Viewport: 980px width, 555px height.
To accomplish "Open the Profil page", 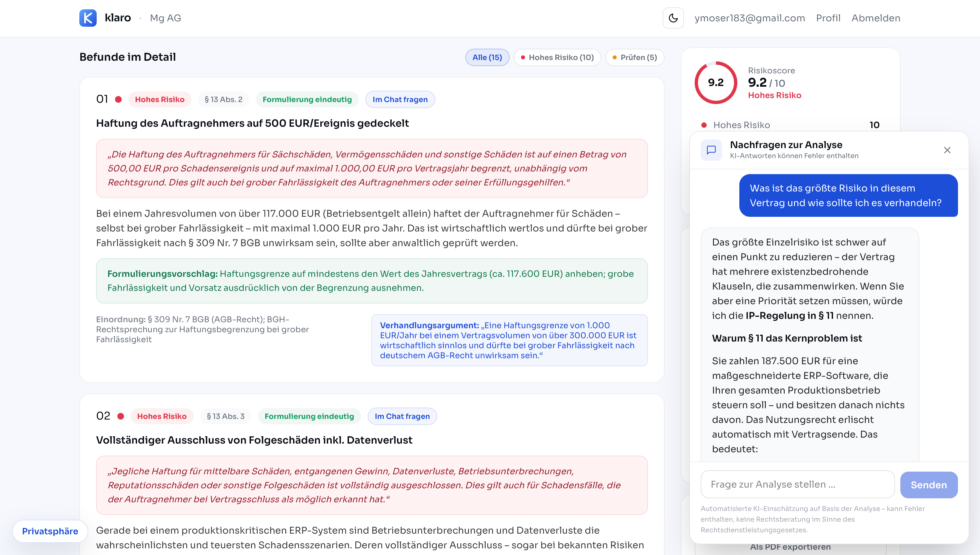I will pyautogui.click(x=828, y=18).
